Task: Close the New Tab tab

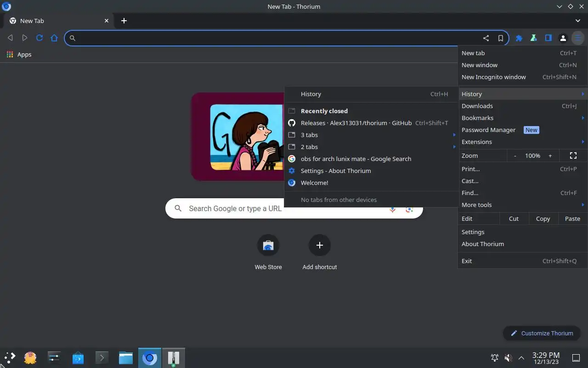Action: pos(107,21)
